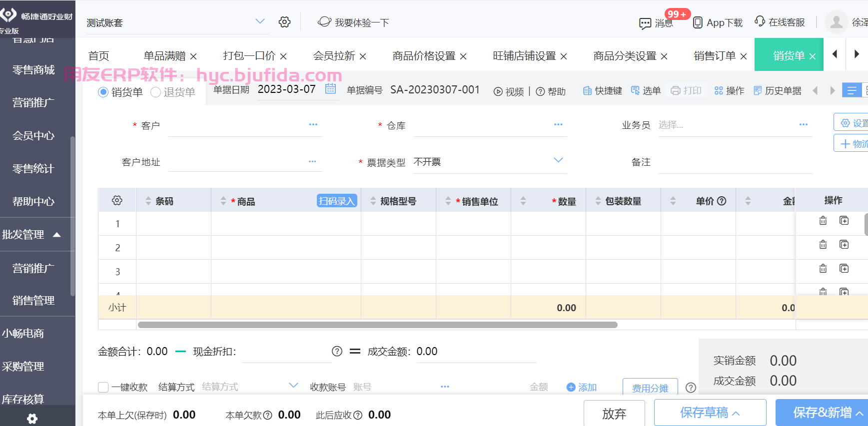Insert row after row 3
The image size is (868, 426).
844,269
